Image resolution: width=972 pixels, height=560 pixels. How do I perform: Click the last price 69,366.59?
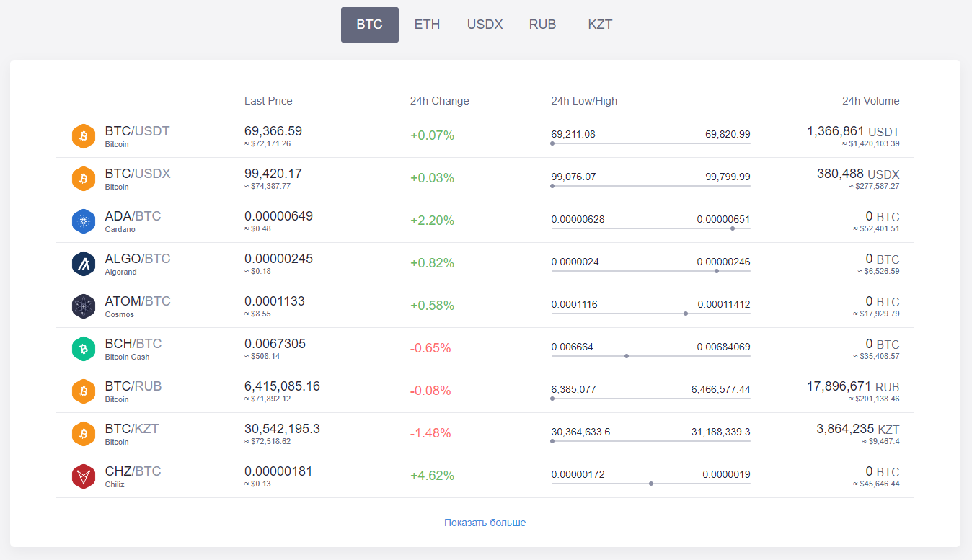pos(273,131)
